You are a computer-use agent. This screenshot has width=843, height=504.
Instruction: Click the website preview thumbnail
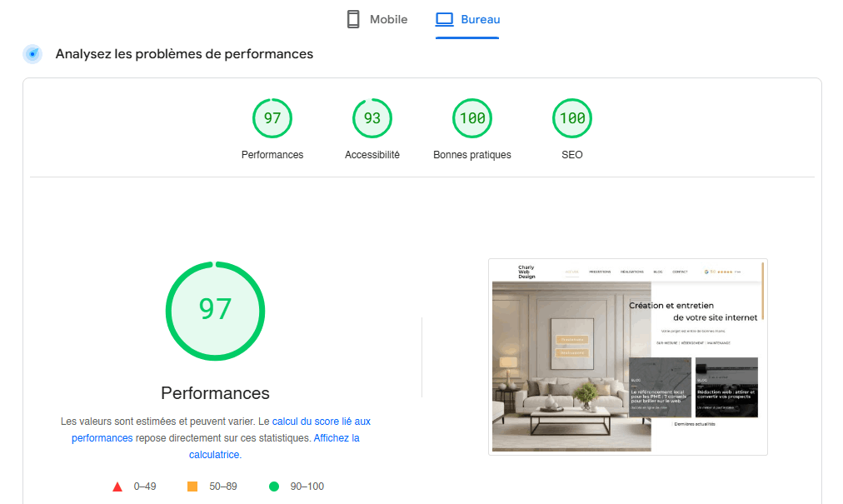[x=627, y=356]
